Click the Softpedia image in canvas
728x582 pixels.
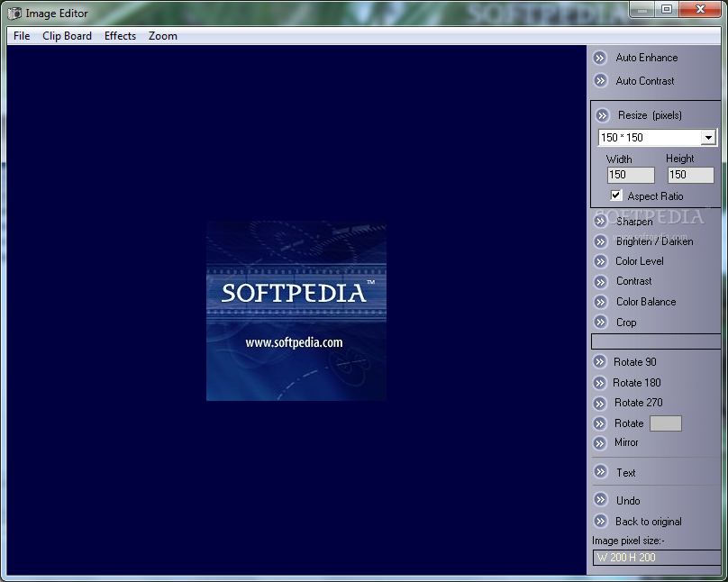coord(296,311)
